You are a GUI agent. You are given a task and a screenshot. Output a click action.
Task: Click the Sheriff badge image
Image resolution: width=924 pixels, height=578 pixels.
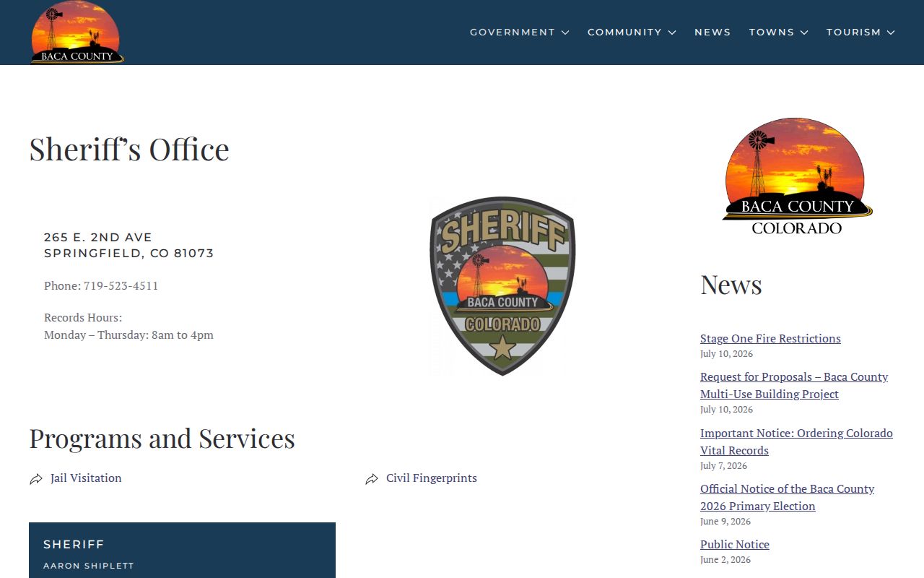tap(502, 285)
